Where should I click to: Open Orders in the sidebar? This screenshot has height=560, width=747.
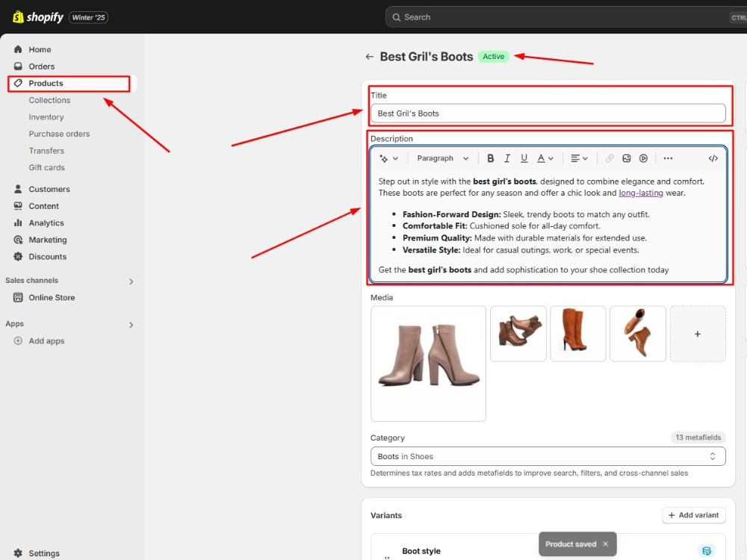[41, 66]
